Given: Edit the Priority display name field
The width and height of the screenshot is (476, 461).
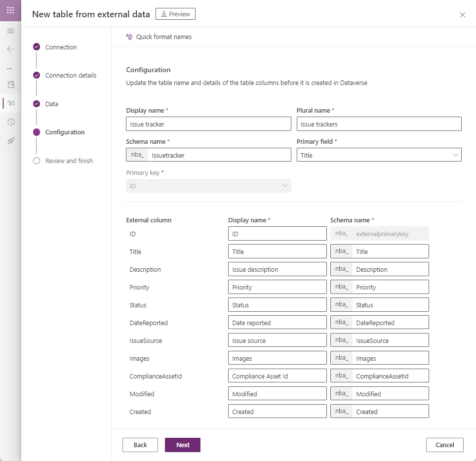Looking at the screenshot, I should click(x=277, y=287).
